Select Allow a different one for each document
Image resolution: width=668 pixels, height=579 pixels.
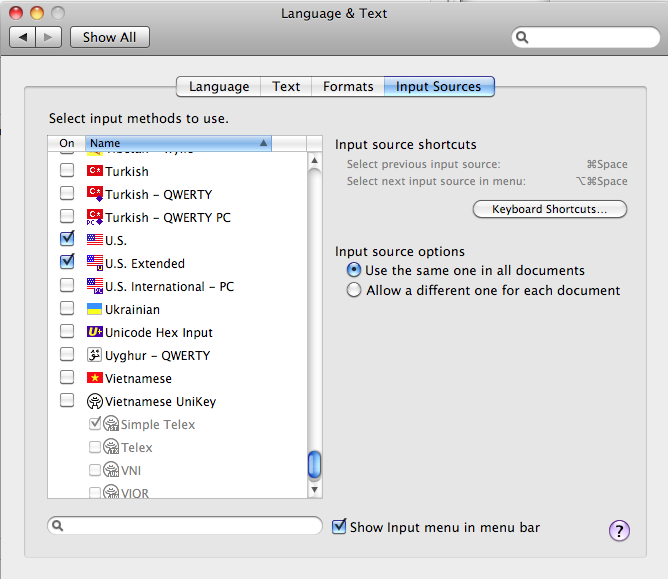coord(354,290)
